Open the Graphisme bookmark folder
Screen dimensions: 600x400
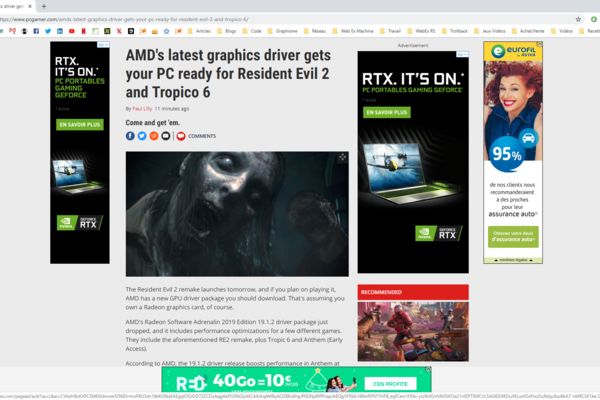(x=282, y=31)
